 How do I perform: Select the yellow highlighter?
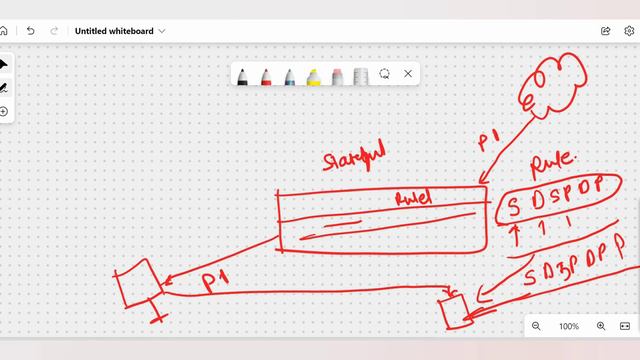(313, 77)
